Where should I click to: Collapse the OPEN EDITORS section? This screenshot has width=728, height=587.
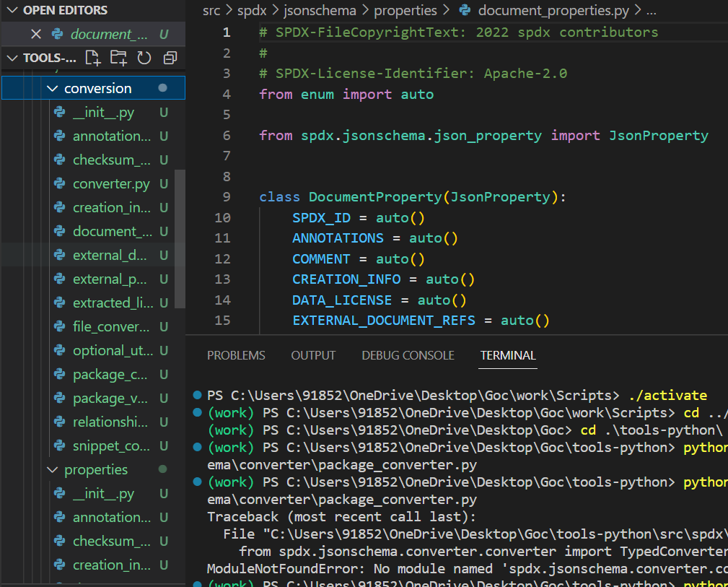coord(12,10)
